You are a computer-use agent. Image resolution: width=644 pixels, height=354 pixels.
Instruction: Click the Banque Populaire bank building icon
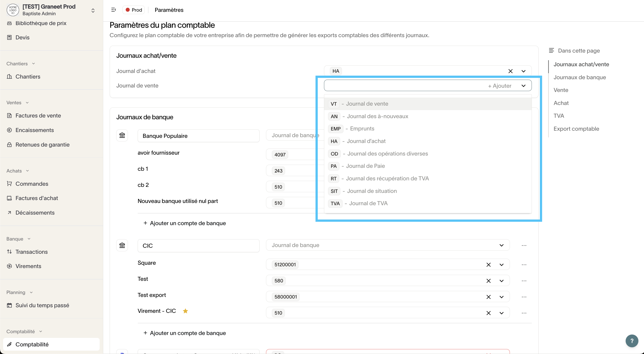(x=122, y=135)
